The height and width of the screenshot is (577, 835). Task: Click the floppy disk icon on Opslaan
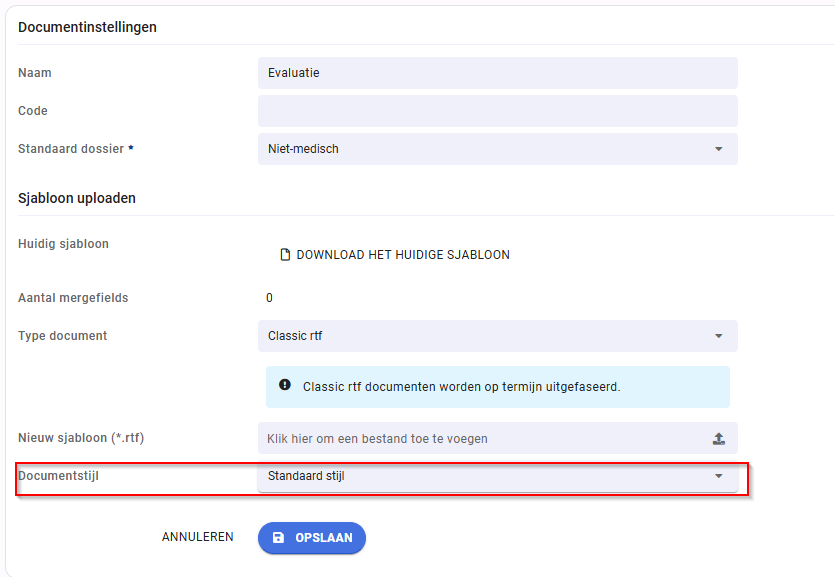point(278,538)
